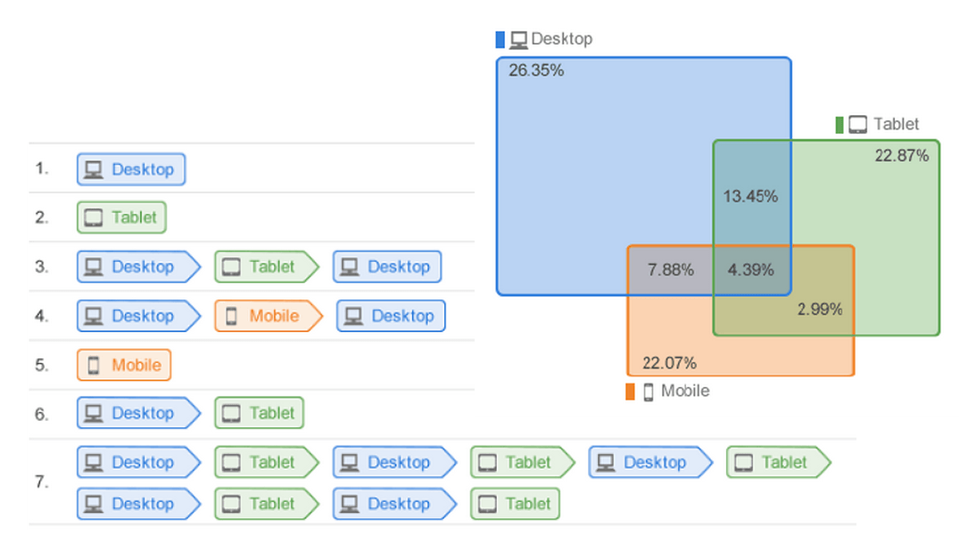Click the Desktop monitor icon in the legend

[x=518, y=40]
